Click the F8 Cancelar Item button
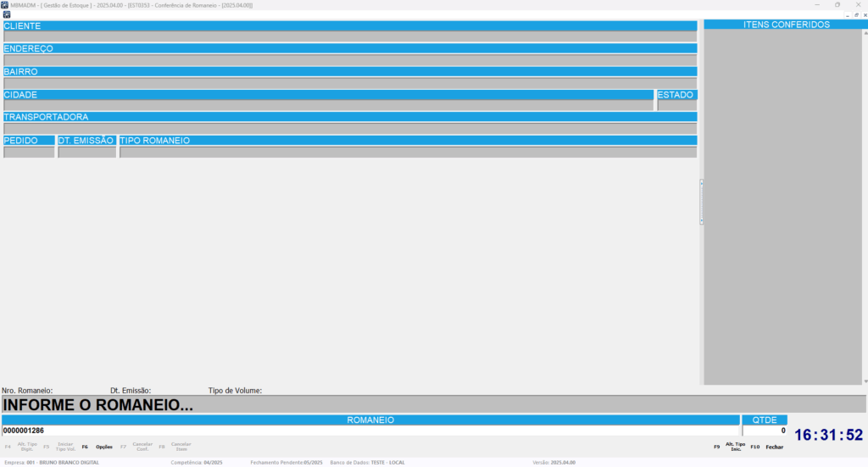This screenshot has height=467, width=868. [175, 447]
